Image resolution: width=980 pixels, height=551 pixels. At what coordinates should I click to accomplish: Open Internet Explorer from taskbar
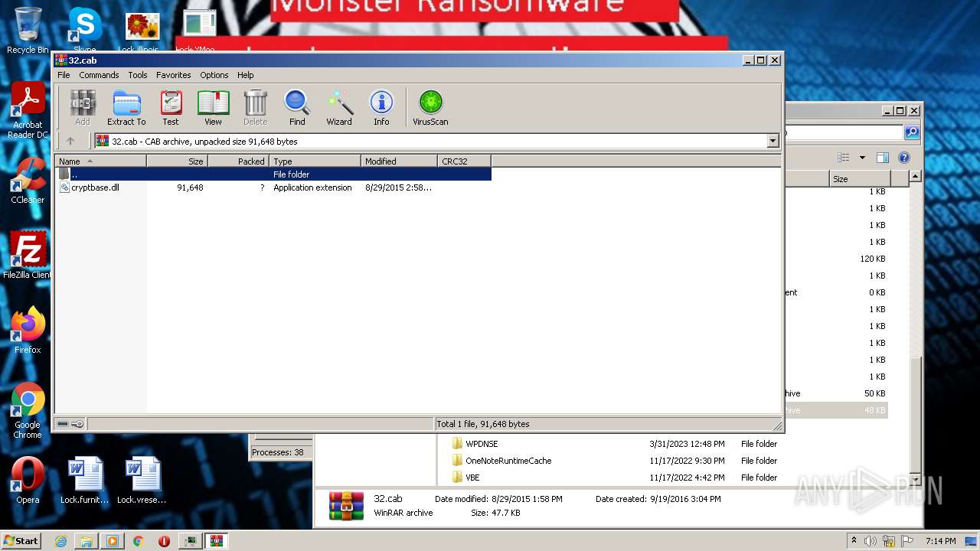[60, 541]
